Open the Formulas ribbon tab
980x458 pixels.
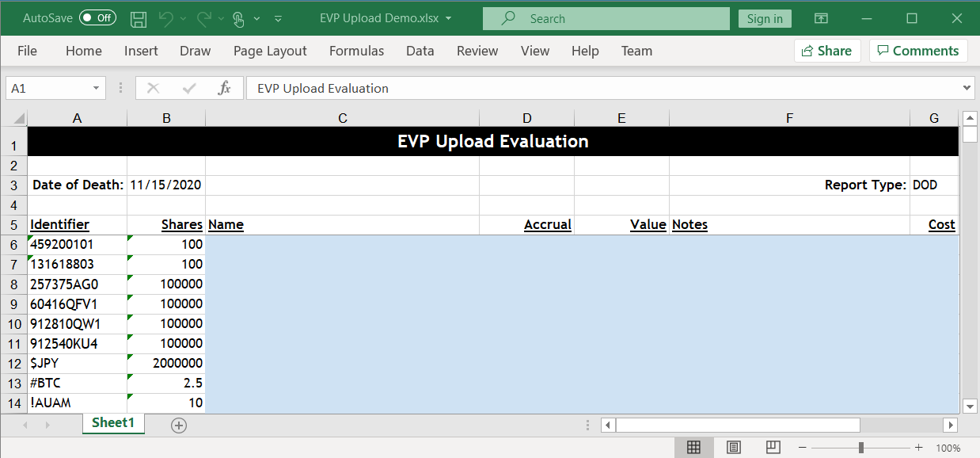click(x=356, y=51)
